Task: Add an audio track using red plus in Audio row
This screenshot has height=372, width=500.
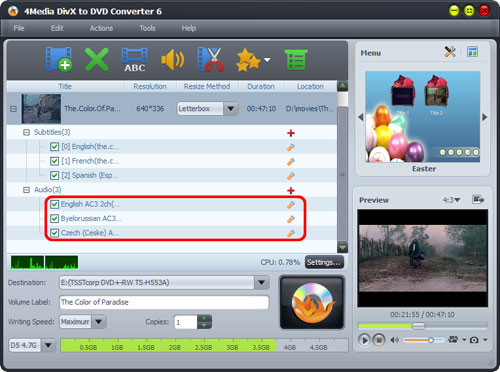Action: coord(291,190)
